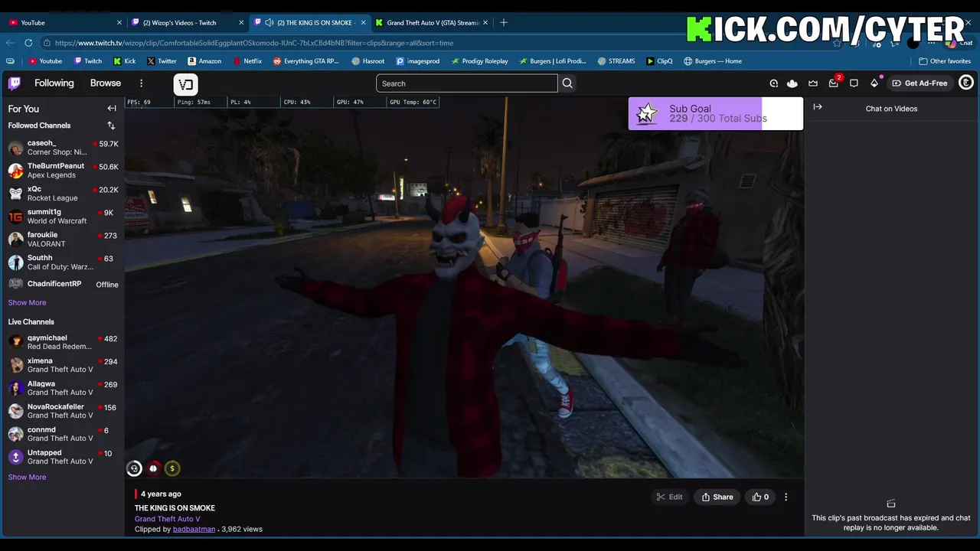The width and height of the screenshot is (980, 551).
Task: Like the clip with thumbs-up
Action: [x=760, y=497]
